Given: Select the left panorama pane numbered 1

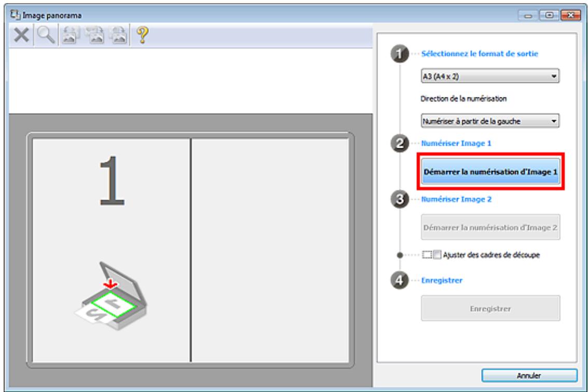Looking at the screenshot, I should coord(111,250).
